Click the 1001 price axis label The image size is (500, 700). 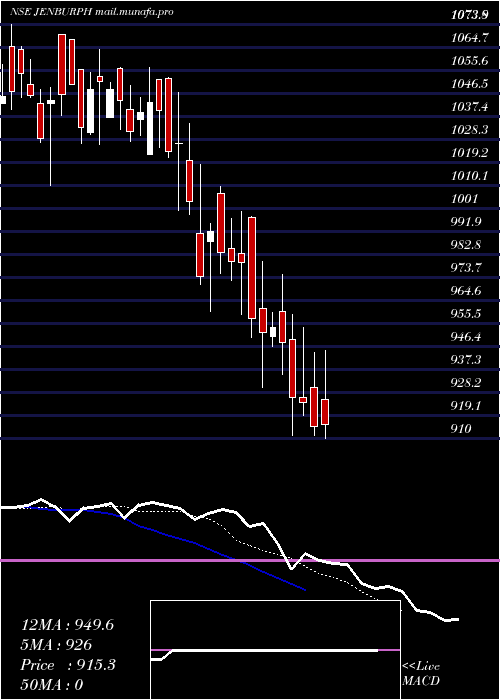click(464, 199)
